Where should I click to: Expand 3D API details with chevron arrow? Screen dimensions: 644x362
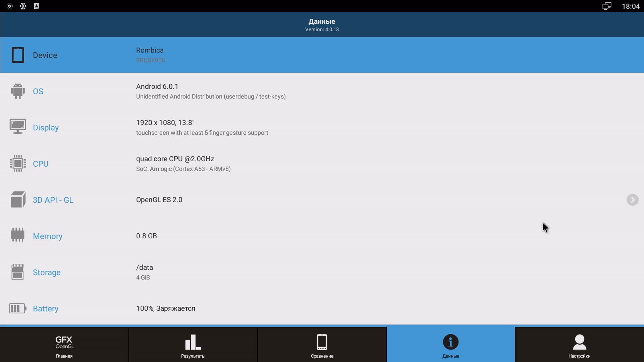(x=632, y=200)
